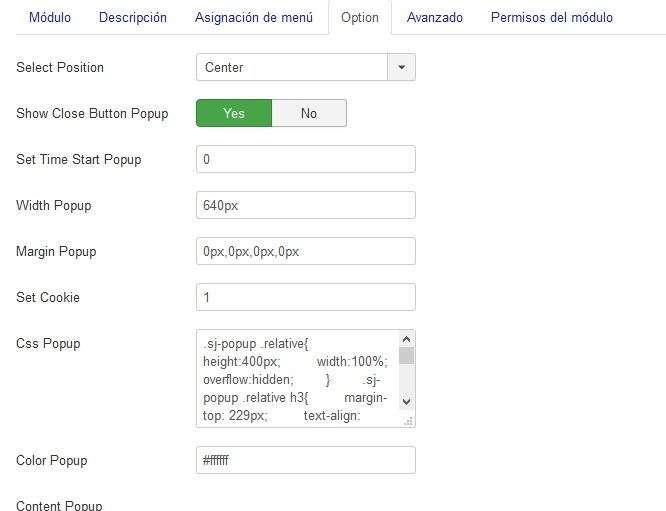Go to Asignación de menú tab

tap(254, 17)
